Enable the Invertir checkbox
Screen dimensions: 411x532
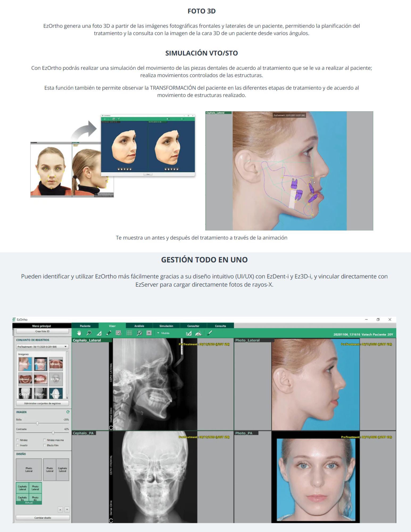pyautogui.click(x=18, y=445)
